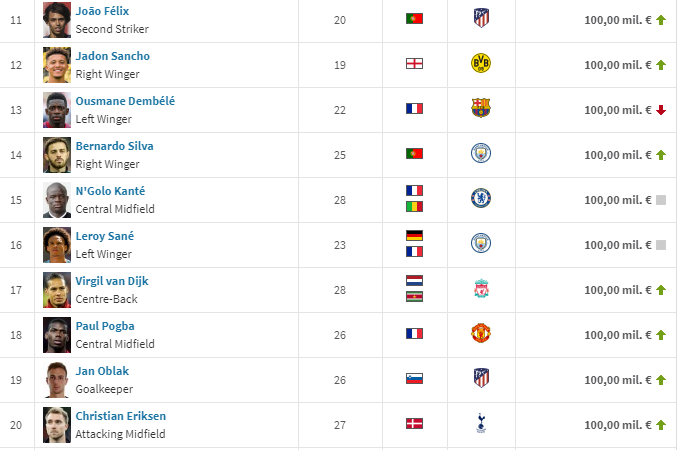This screenshot has width=677, height=450.
Task: Click Leroy Sané's player name link
Action: (104, 236)
